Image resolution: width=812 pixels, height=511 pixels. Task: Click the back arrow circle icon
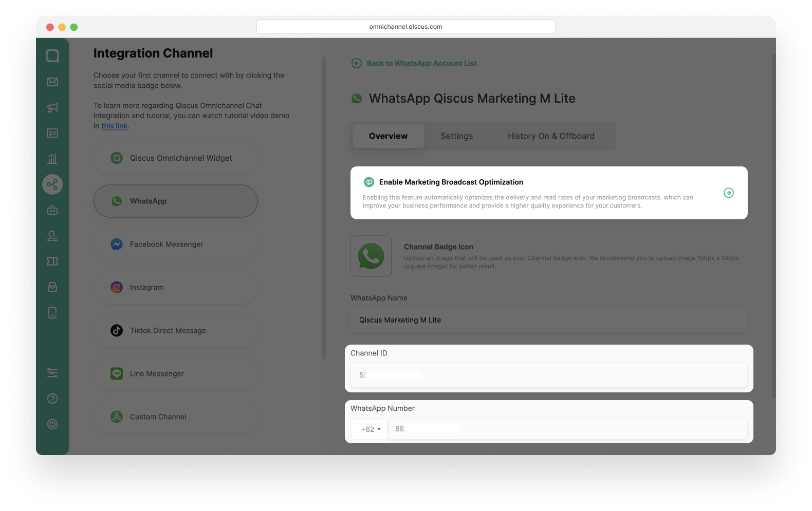pos(357,63)
